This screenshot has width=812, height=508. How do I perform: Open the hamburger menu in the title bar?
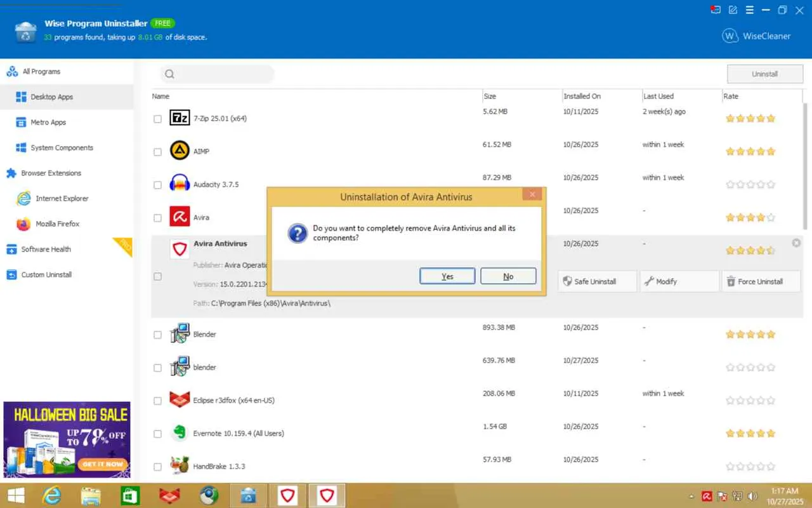pos(750,10)
